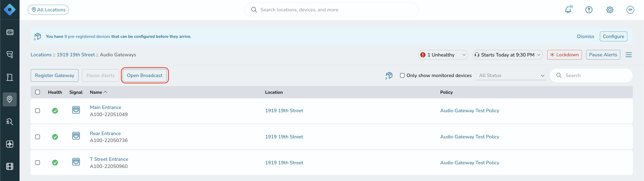Screen dimensions: 644x181
Task: Open Rear Entrance Audio Gateway Test Policy
Action: pos(470,137)
